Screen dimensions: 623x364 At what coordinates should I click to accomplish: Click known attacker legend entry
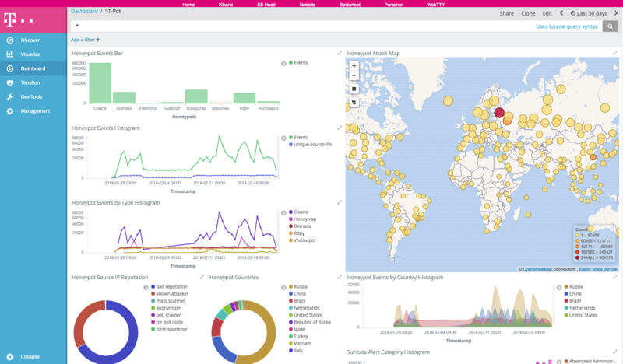point(170,294)
